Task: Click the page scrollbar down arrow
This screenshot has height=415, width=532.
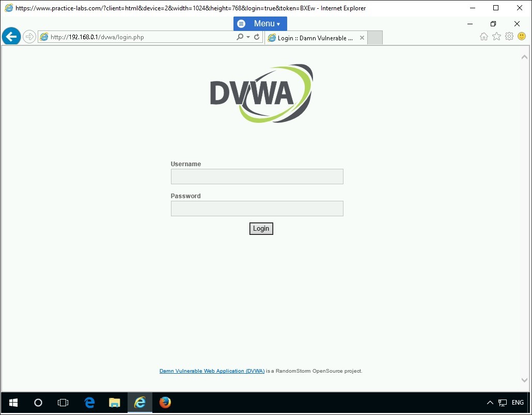Action: pos(524,380)
